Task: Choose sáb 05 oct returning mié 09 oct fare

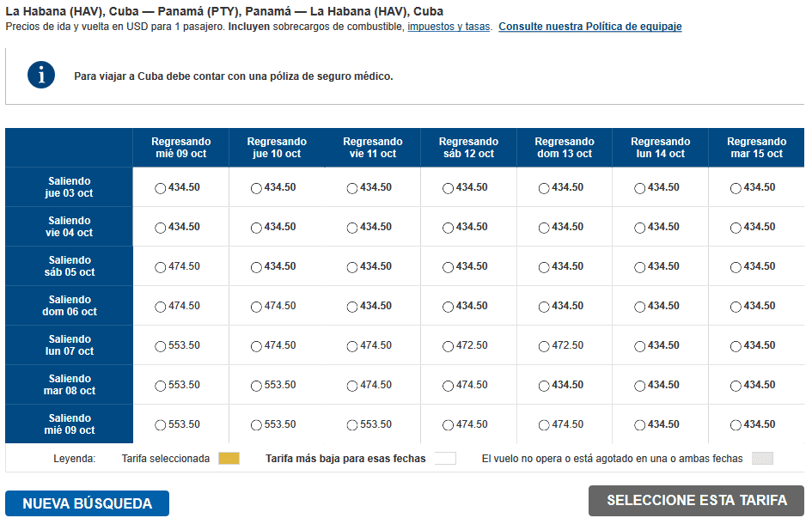Action: 161,267
